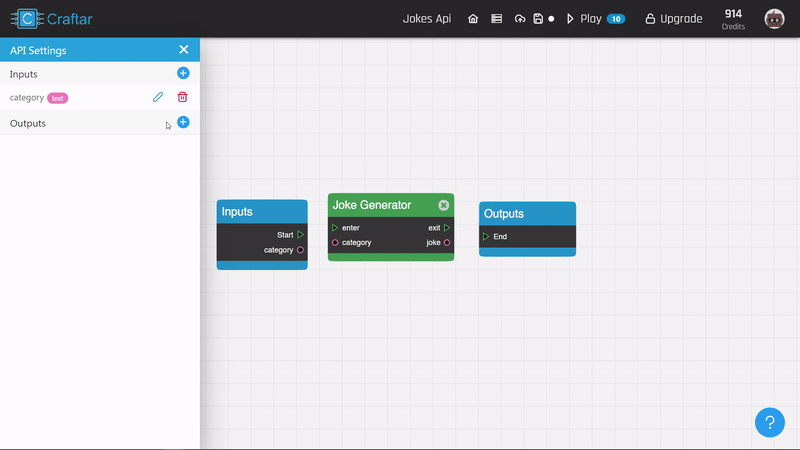The height and width of the screenshot is (450, 800).
Task: Edit the category input with pencil icon
Action: pos(157,97)
